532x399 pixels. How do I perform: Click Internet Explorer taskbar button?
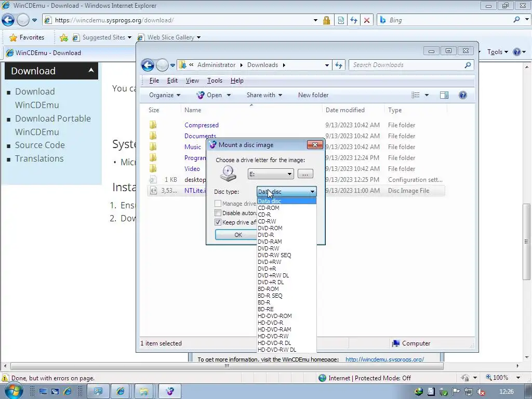pos(120,392)
